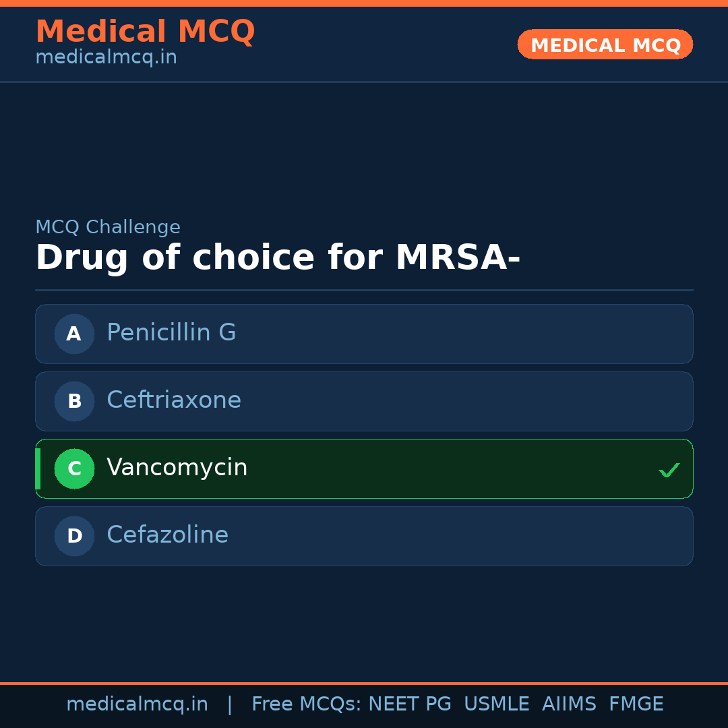Select AIIMS in the footer
The image size is (728, 728).
(569, 704)
